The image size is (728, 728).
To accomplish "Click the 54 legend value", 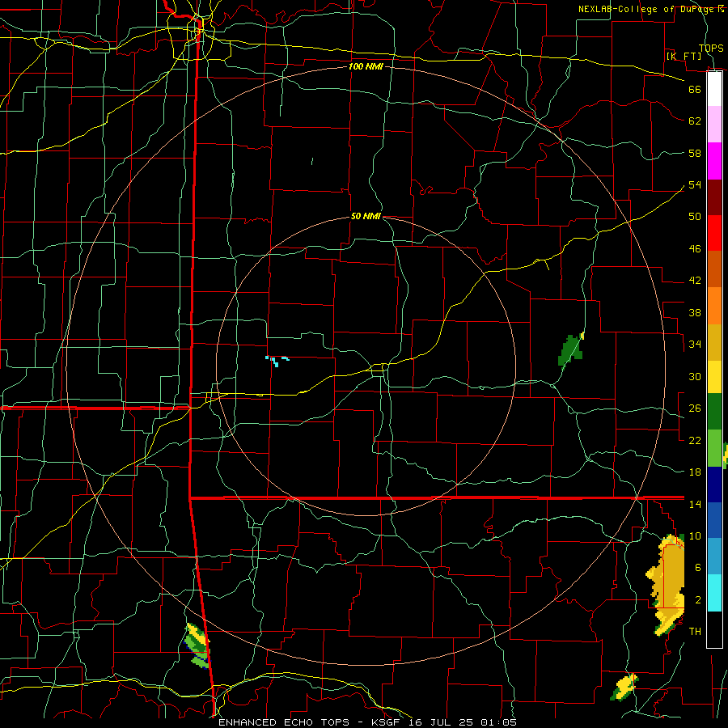I will click(695, 184).
